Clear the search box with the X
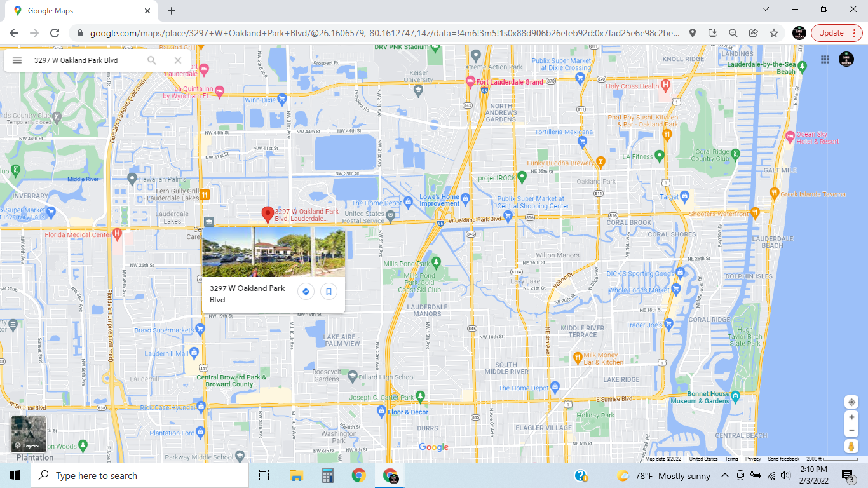 tap(178, 60)
